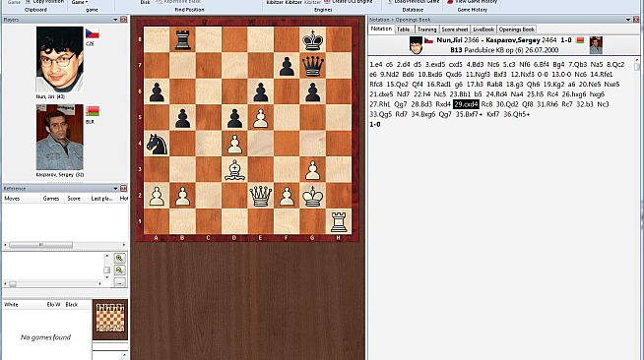Select the black pawn on b5
644x360 pixels.
click(182, 118)
